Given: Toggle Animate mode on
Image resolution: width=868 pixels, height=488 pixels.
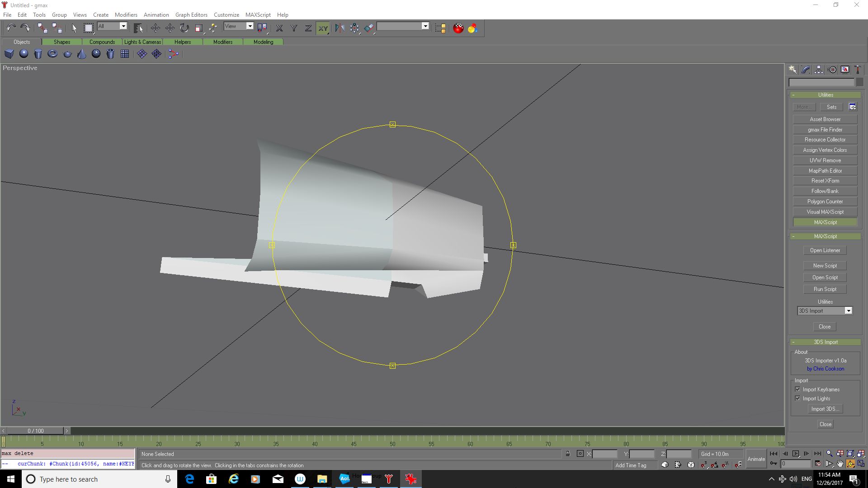Looking at the screenshot, I should (756, 459).
